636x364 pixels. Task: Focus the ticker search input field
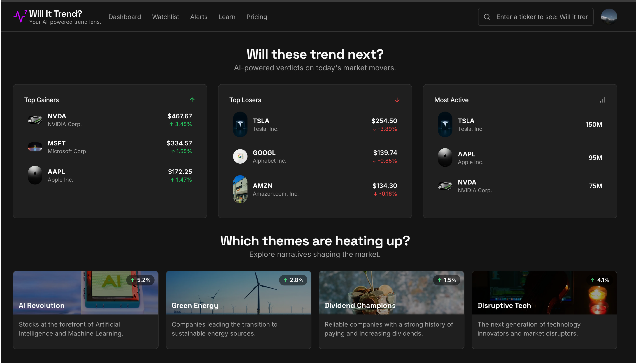542,17
